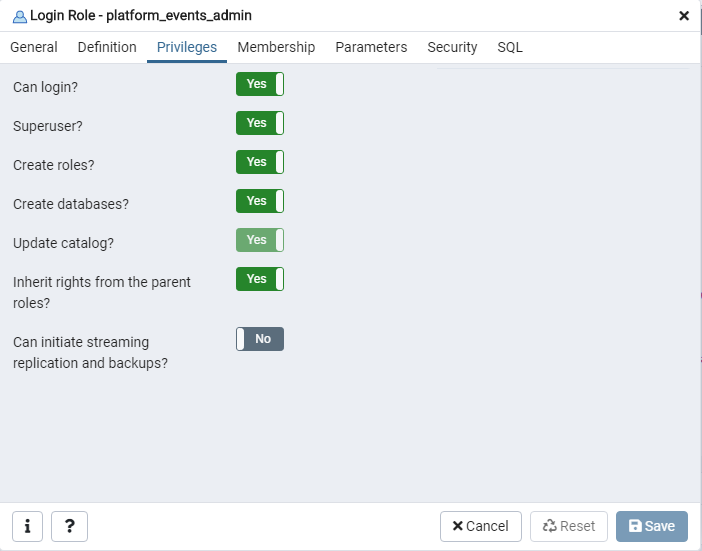The image size is (702, 551).
Task: Switch to the General tab
Action: tap(34, 47)
